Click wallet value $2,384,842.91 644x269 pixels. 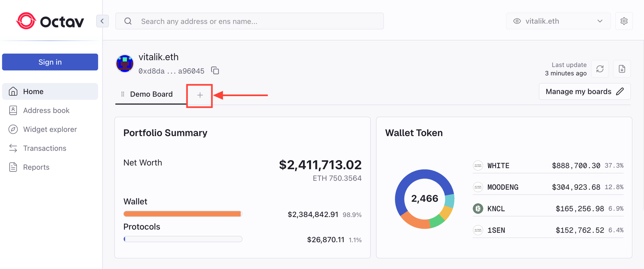pyautogui.click(x=313, y=214)
